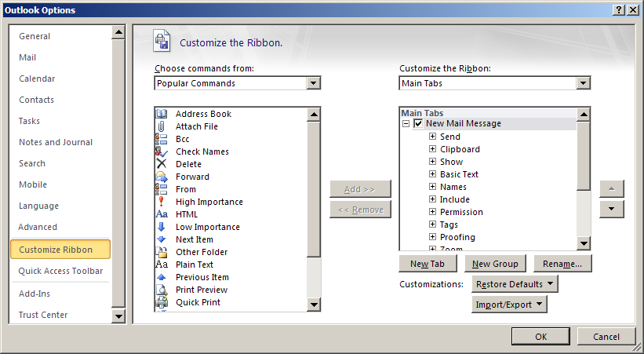644x354 pixels.
Task: Dismiss dialog with the Cancel button
Action: click(x=606, y=337)
